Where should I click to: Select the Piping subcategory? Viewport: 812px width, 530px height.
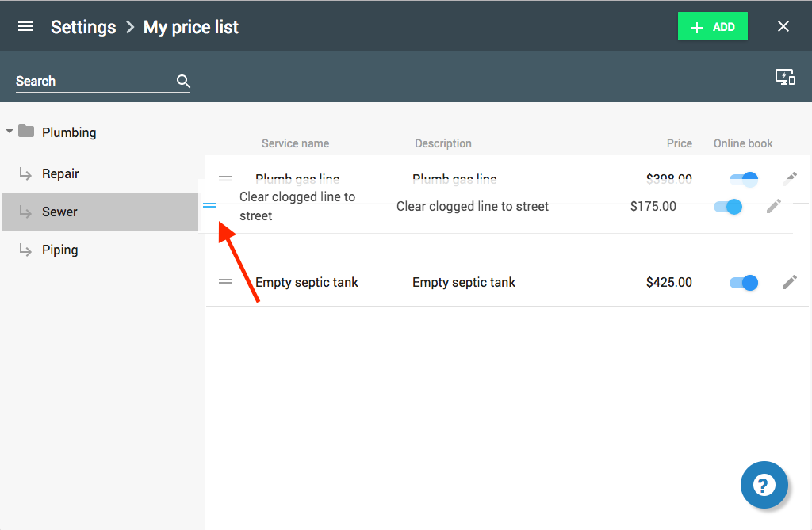click(60, 250)
